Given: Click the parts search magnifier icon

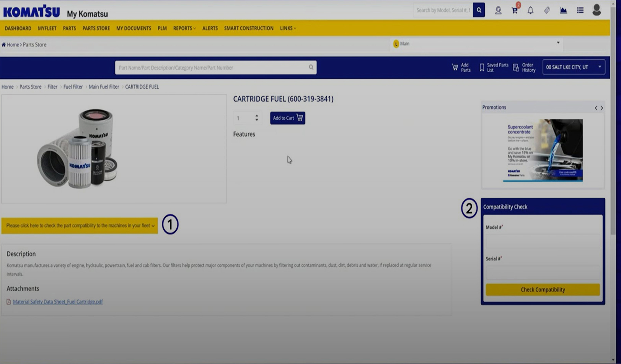Looking at the screenshot, I should pos(311,67).
